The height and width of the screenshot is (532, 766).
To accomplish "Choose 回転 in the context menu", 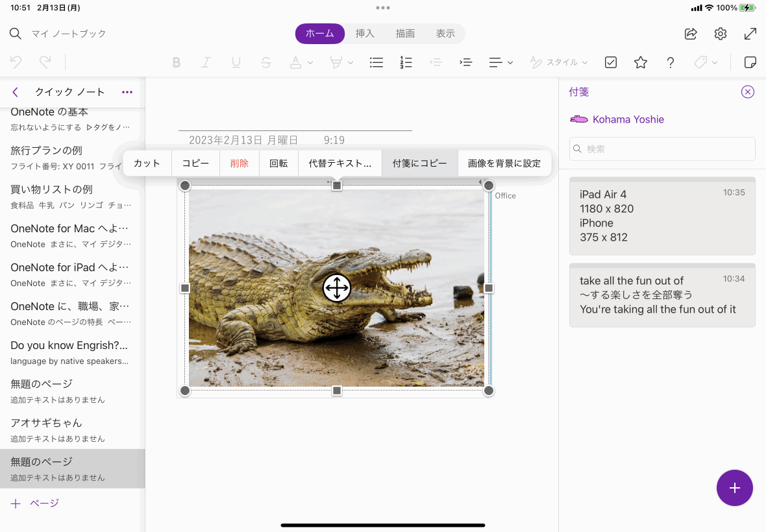I will pos(278,163).
